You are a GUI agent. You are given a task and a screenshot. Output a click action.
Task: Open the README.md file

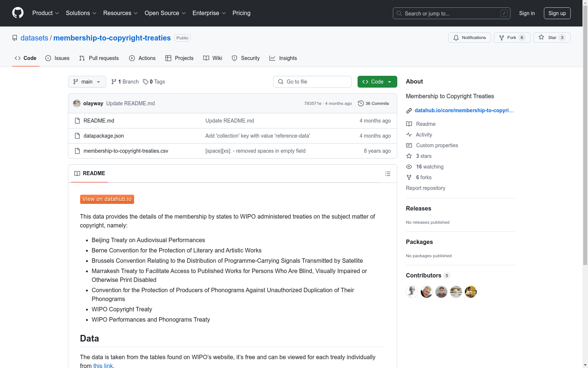pos(99,121)
